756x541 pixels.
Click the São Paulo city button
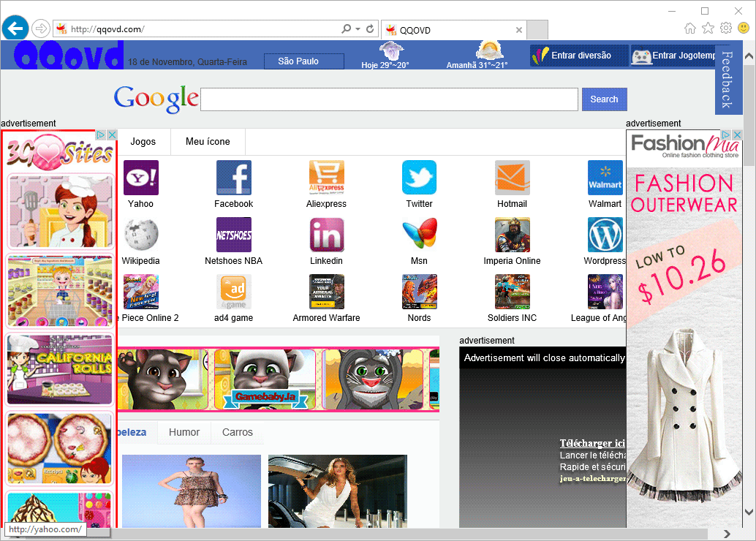click(304, 61)
